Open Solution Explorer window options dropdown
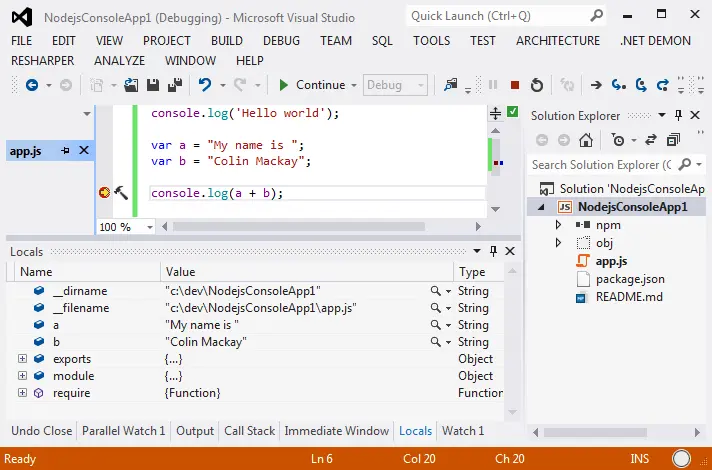 pos(662,115)
